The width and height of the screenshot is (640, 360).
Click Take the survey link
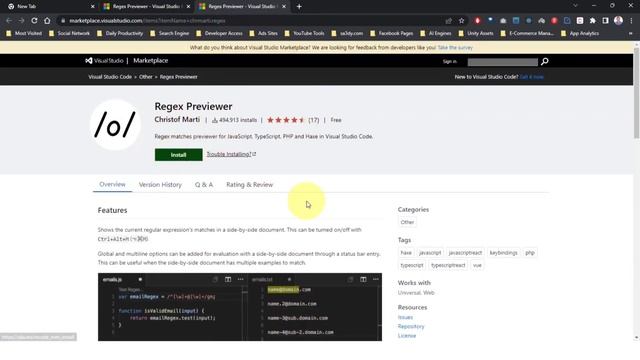(455, 48)
